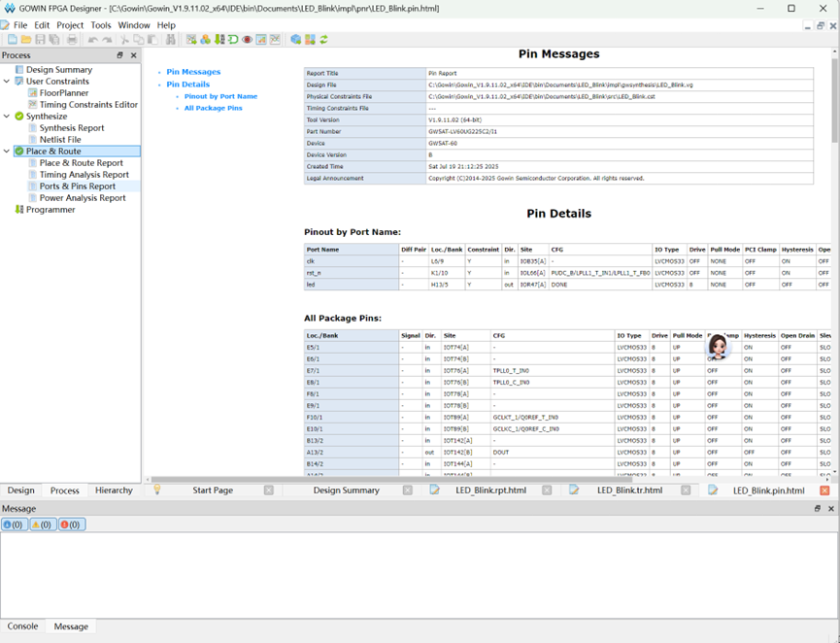Jump to Pinout by Port Name link
Viewport: 840px width, 643px height.
point(220,96)
